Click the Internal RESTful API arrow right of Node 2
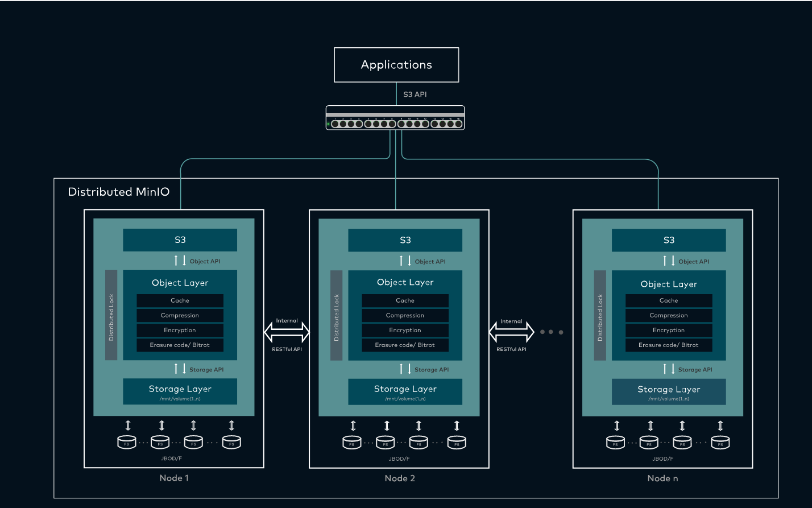The image size is (812, 508). [512, 332]
